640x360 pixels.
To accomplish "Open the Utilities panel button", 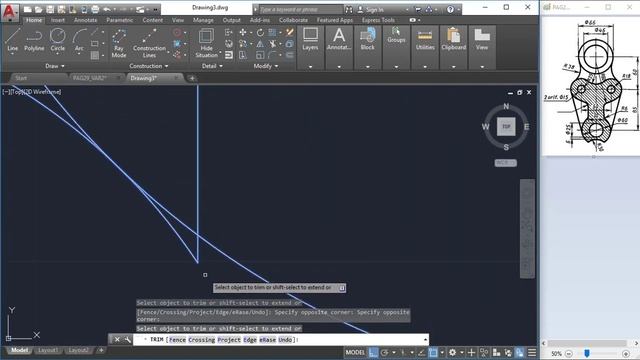I will point(425,40).
